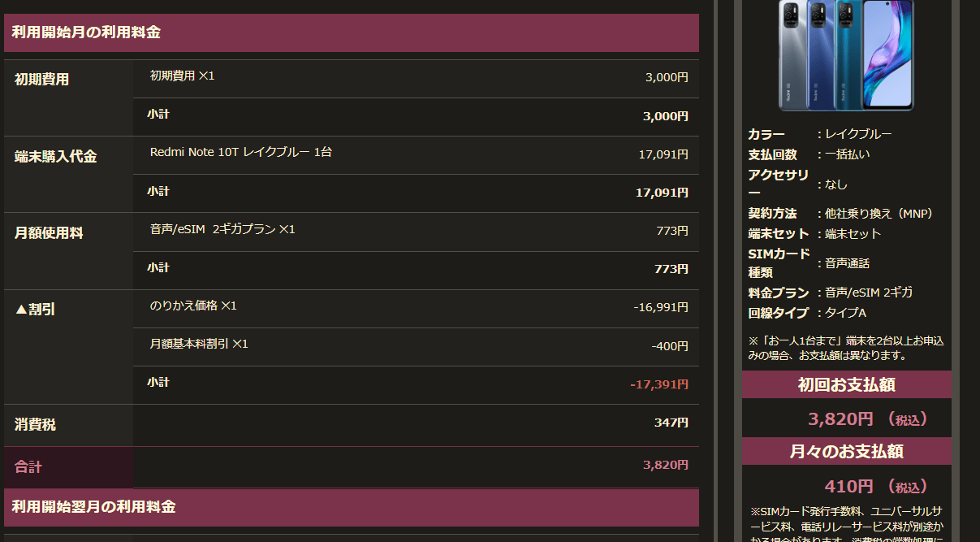Click the 月額基本料割引 discount item
This screenshot has width=980, height=542.
(x=199, y=345)
